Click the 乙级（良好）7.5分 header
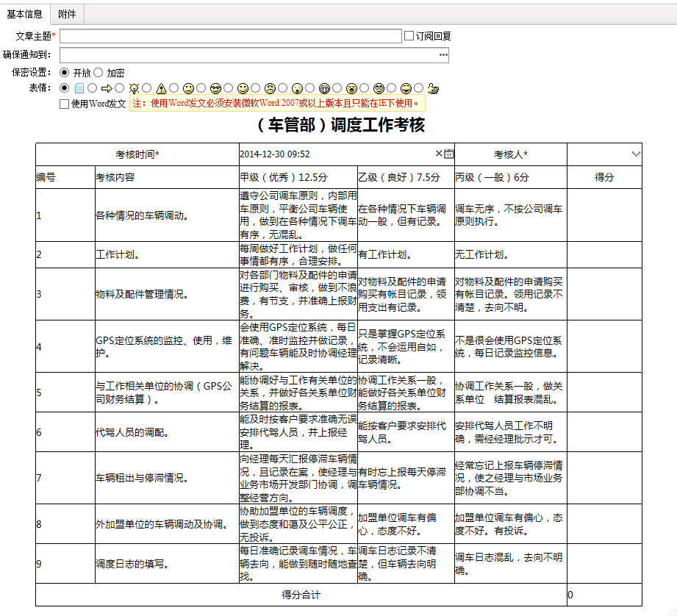 point(406,177)
